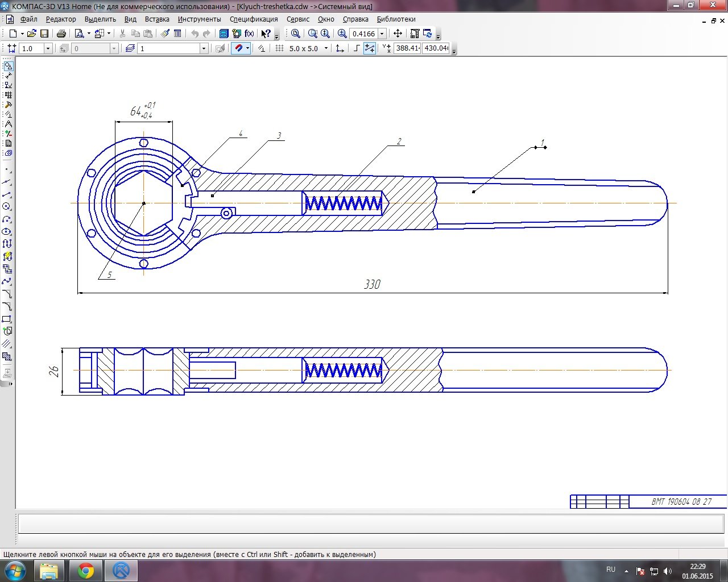Choose the ellipse drawing tool
The width and height of the screenshot is (728, 582).
click(x=7, y=231)
